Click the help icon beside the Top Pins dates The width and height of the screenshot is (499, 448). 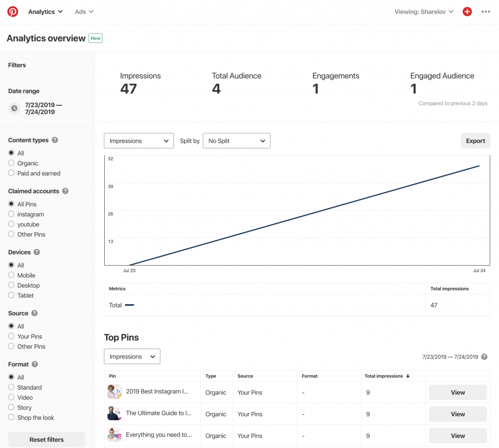pyautogui.click(x=484, y=357)
